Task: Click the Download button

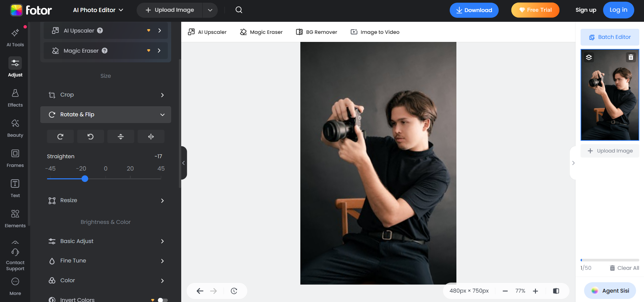Action: point(474,10)
